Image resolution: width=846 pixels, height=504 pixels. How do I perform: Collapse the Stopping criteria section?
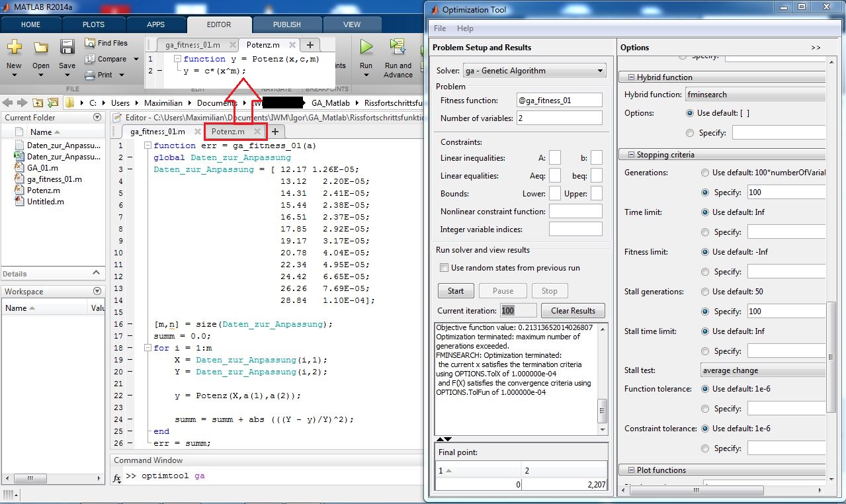[629, 155]
